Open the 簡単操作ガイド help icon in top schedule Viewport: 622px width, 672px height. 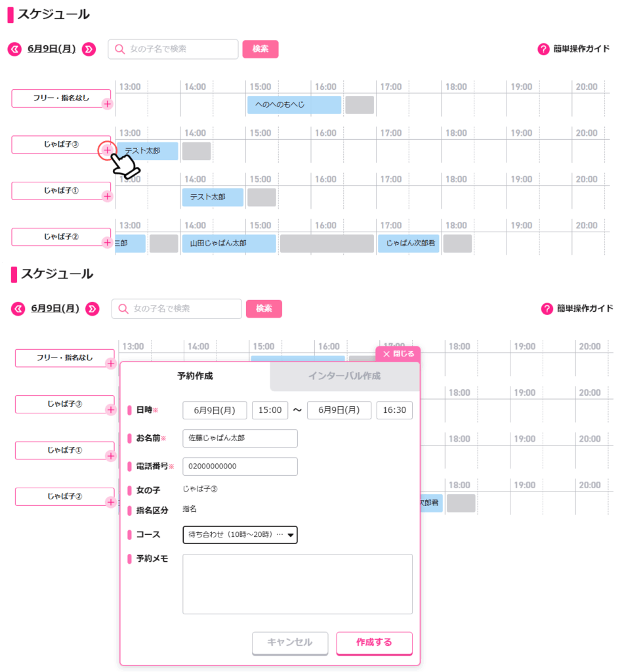coord(543,49)
